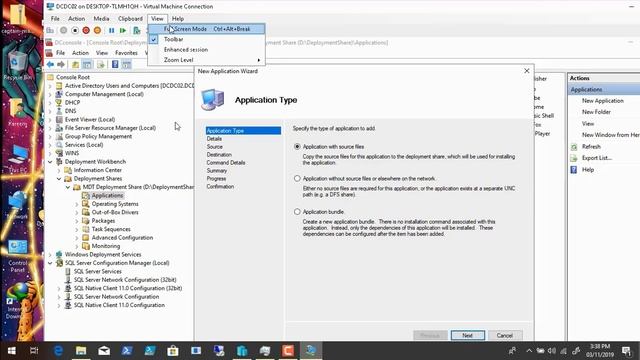Expand the Computer Management (Local) node
The image size is (640, 360).
click(50, 94)
